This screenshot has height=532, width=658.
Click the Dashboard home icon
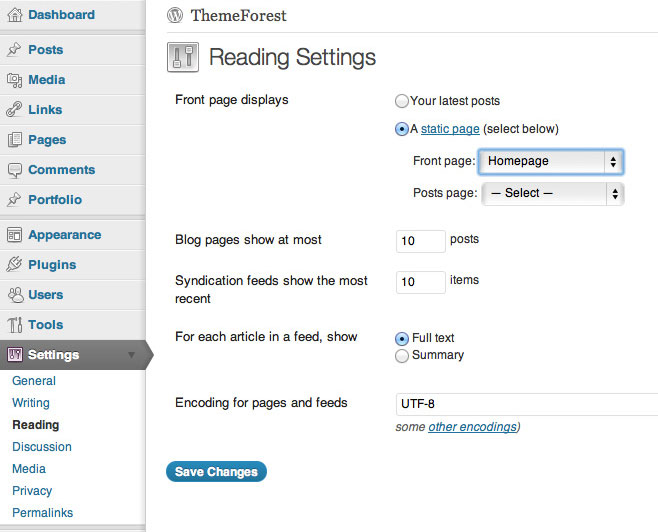pyautogui.click(x=14, y=15)
